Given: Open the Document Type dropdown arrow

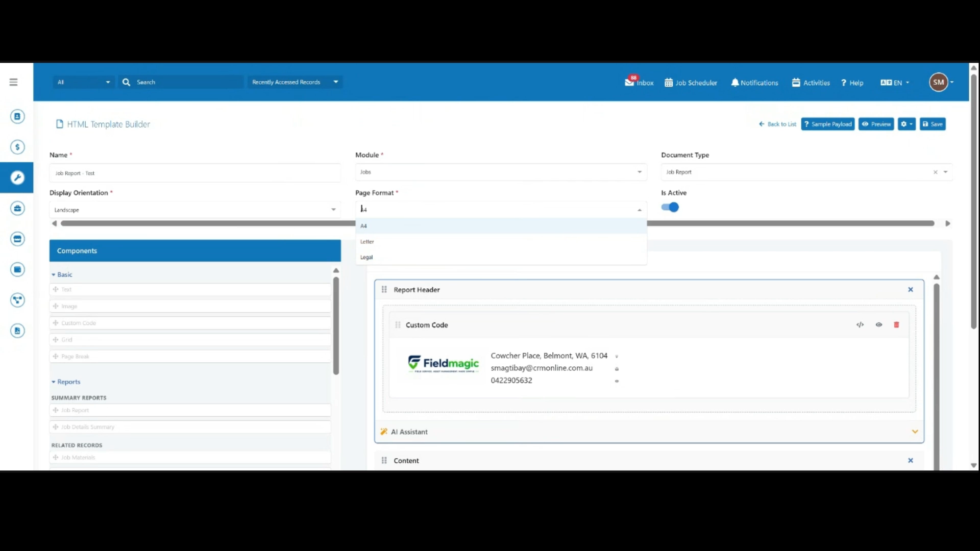Looking at the screenshot, I should [945, 172].
